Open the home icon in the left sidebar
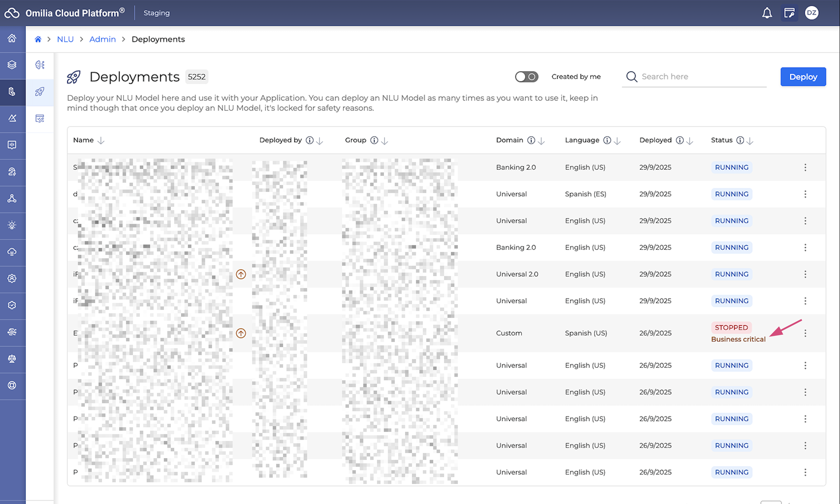This screenshot has width=840, height=504. pos(12,38)
